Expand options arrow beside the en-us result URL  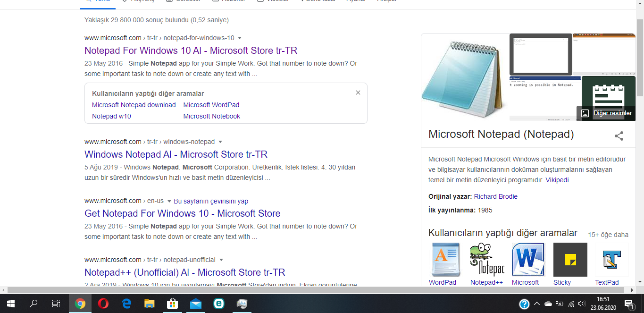169,201
